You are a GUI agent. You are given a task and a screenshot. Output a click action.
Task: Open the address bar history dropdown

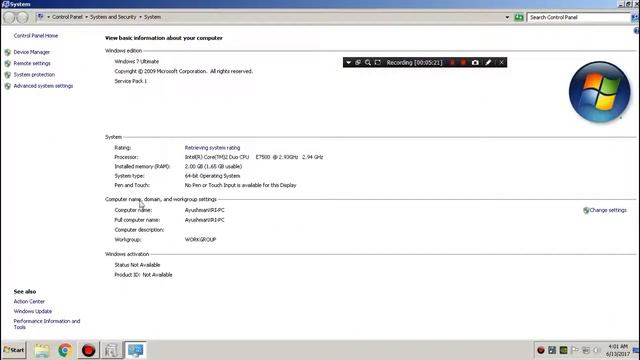[x=507, y=17]
